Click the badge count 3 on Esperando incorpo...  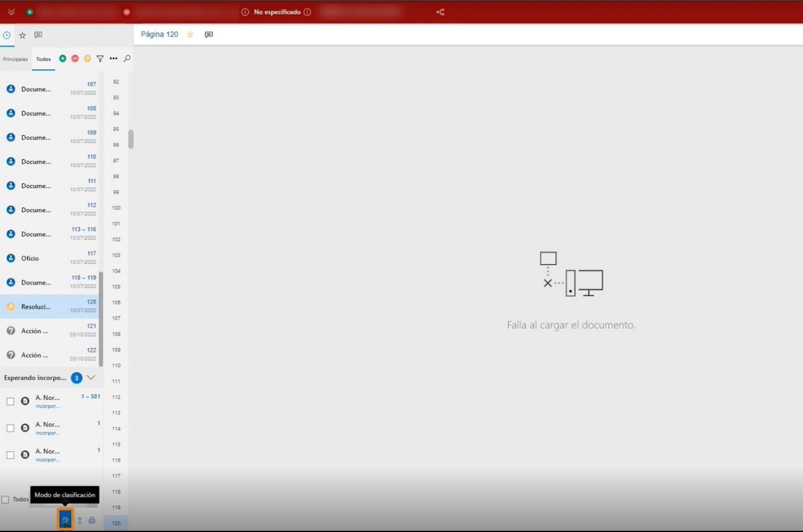click(77, 378)
